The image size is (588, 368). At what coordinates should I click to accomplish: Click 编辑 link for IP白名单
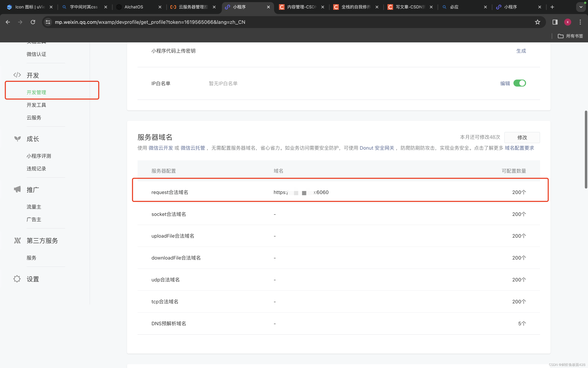pos(505,83)
